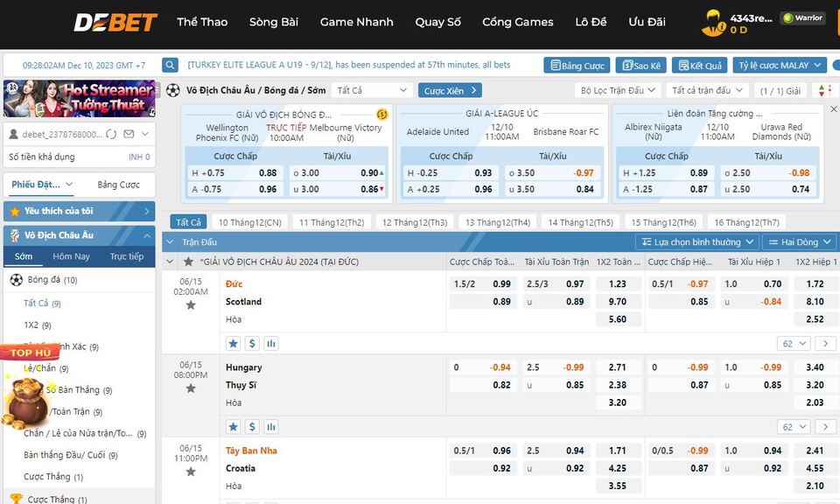
Task: Click the dollar icon under Hungary match
Action: 252,427
